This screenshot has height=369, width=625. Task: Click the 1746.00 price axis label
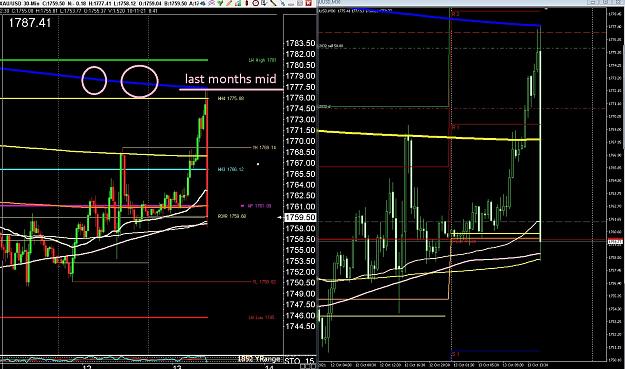(300, 315)
